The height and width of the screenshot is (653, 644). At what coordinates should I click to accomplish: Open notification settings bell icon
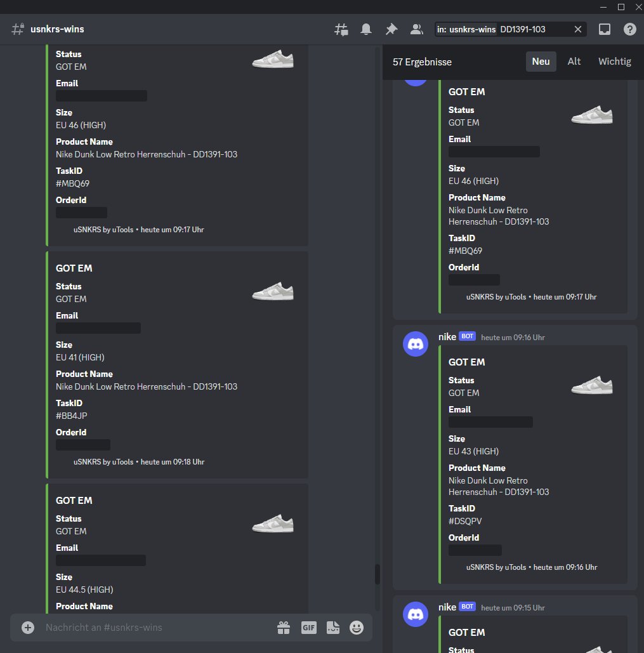(x=366, y=29)
